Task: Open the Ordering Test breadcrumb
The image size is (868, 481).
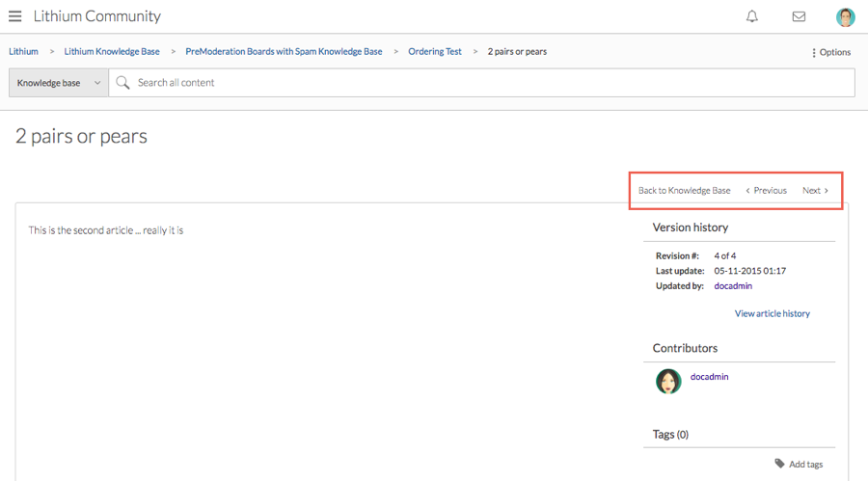Action: pyautogui.click(x=435, y=51)
